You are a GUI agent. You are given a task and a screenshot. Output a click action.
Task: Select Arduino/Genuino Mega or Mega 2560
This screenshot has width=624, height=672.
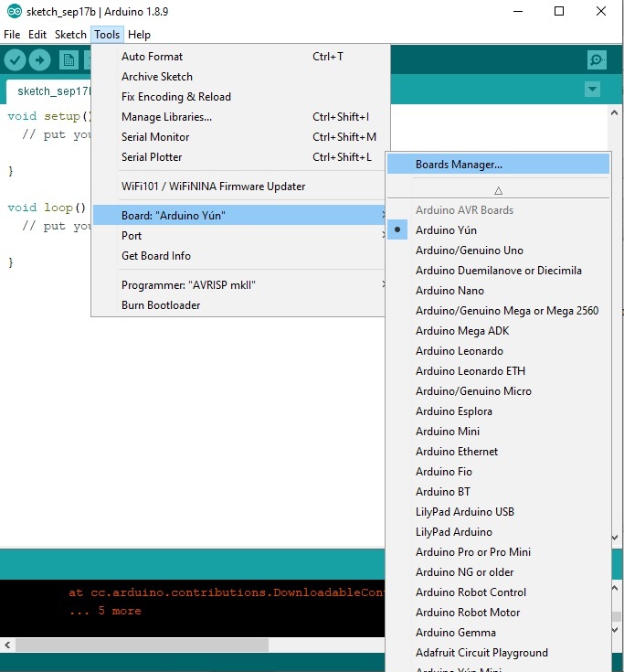498,311
